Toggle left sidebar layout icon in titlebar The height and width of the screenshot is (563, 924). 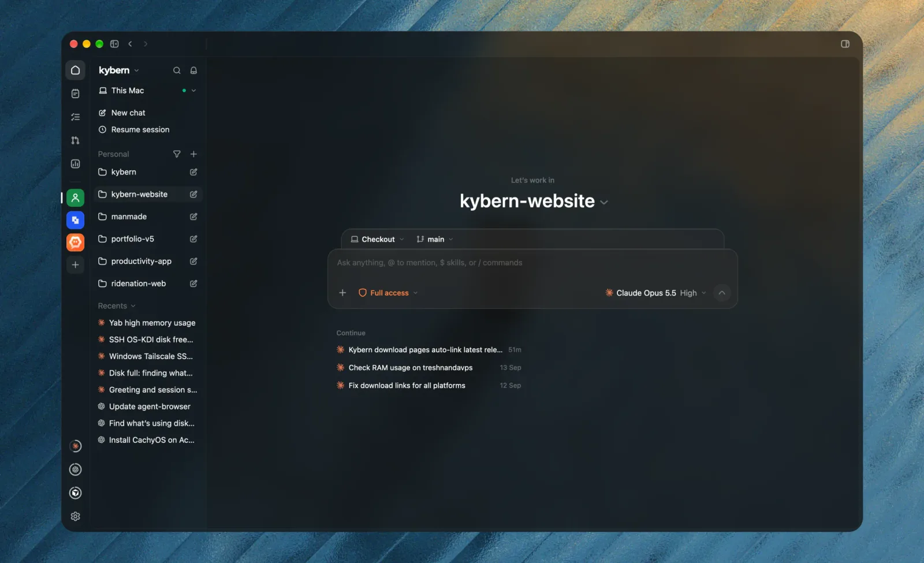tap(114, 44)
